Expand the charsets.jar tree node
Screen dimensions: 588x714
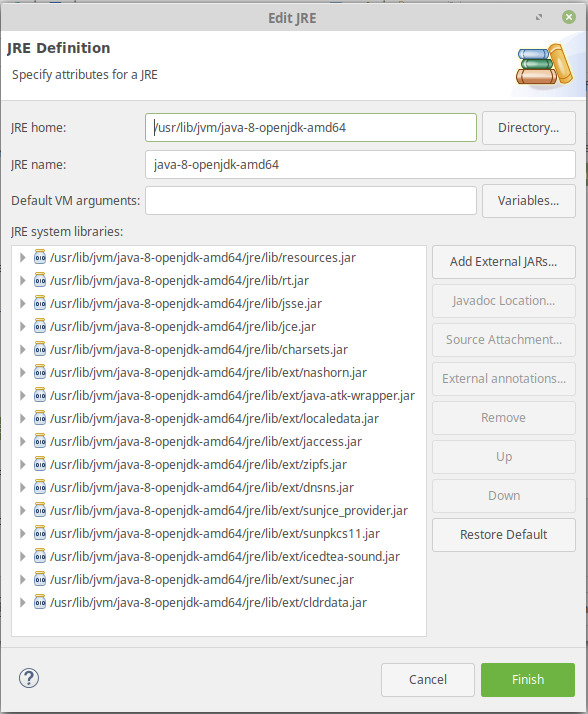pyautogui.click(x=22, y=349)
